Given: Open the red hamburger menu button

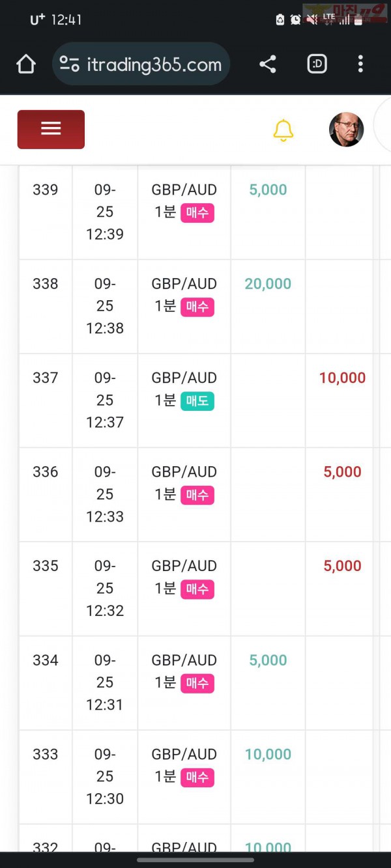Looking at the screenshot, I should click(x=51, y=129).
